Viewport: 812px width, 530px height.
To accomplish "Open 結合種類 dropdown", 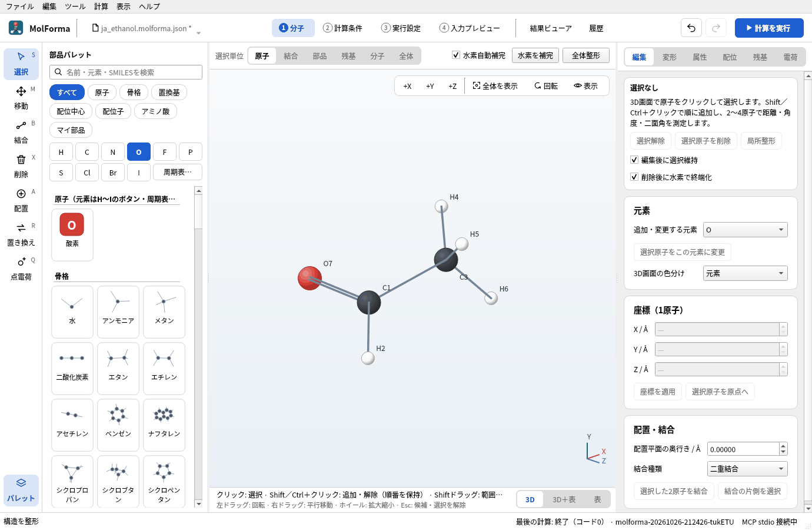I will (x=747, y=469).
